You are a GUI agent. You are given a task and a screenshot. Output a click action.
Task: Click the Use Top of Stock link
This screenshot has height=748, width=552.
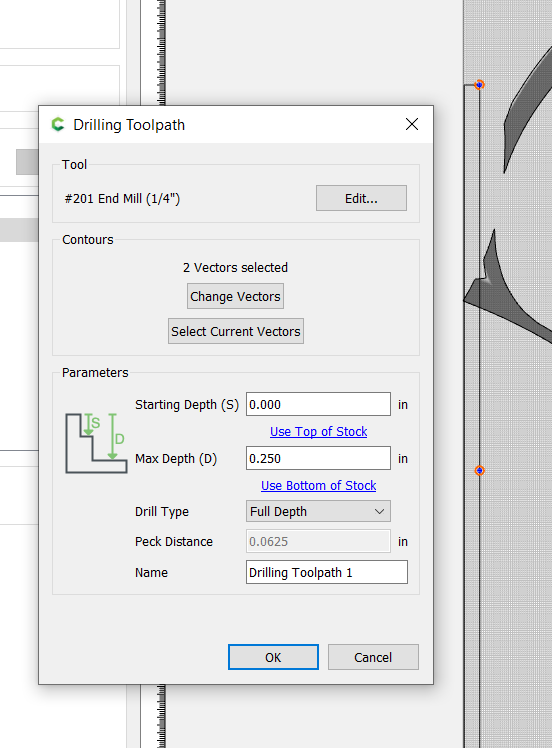click(x=318, y=431)
